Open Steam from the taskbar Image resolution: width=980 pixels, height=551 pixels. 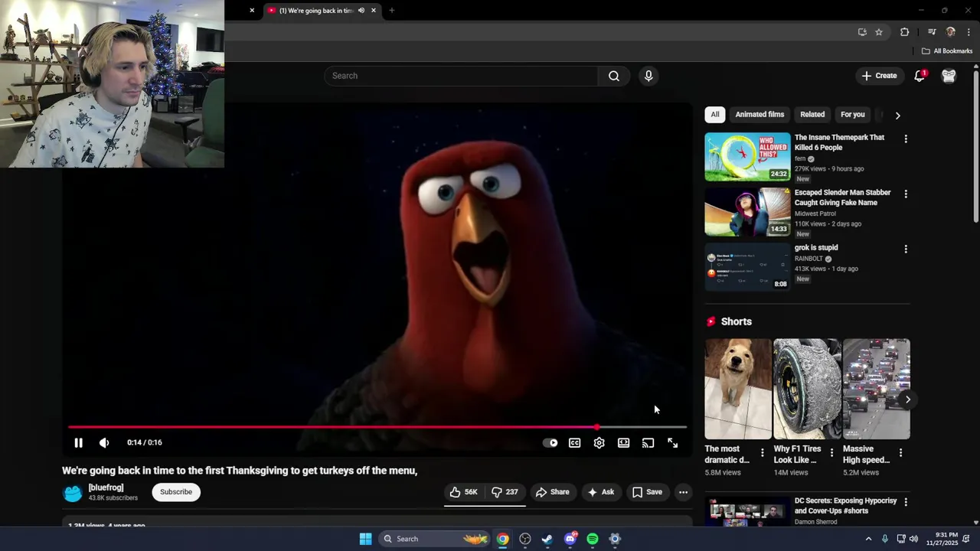(x=547, y=539)
